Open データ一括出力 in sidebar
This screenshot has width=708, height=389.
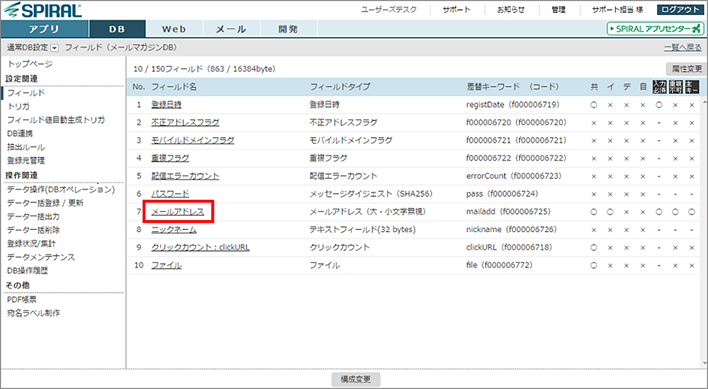(33, 217)
